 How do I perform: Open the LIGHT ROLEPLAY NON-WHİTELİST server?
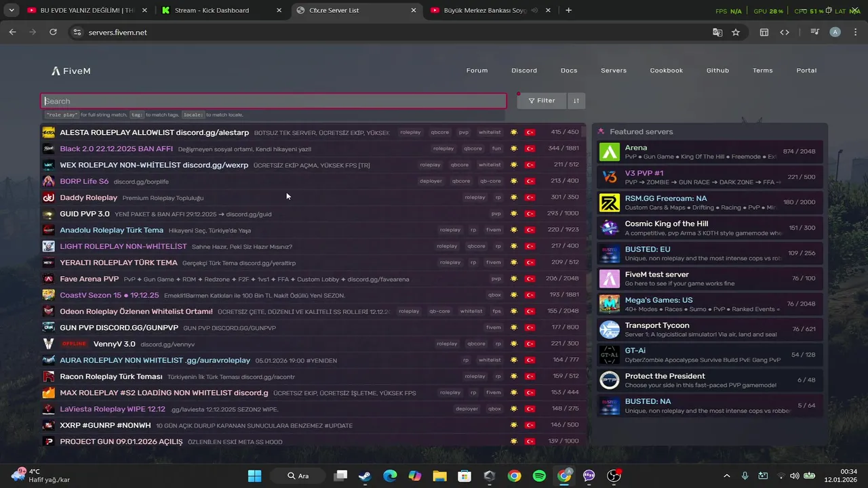tap(313, 247)
